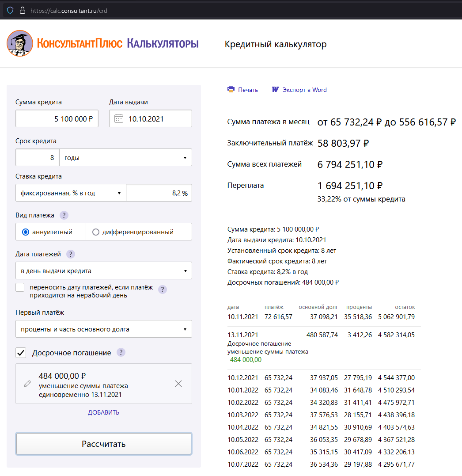Click Досрочных погашений: 484 000,00 ₽ line
This screenshot has width=462, height=476.
point(283,282)
